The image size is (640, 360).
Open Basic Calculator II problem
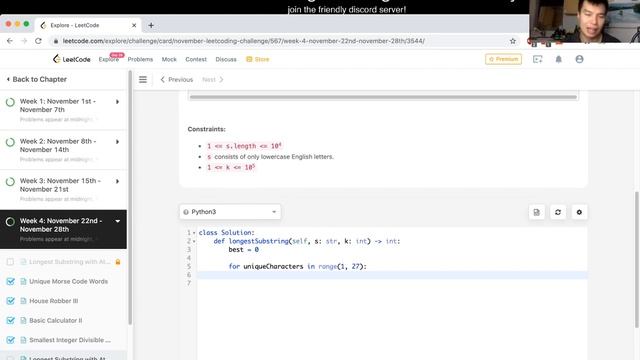click(56, 320)
